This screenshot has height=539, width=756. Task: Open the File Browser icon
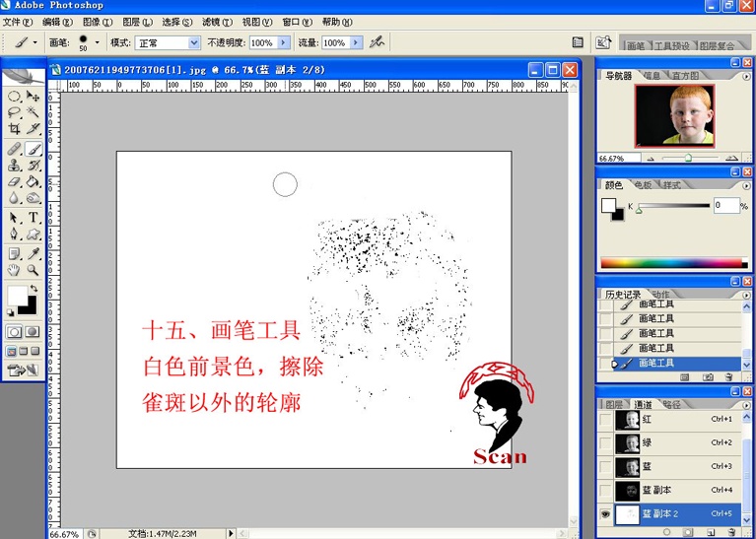pyautogui.click(x=603, y=42)
